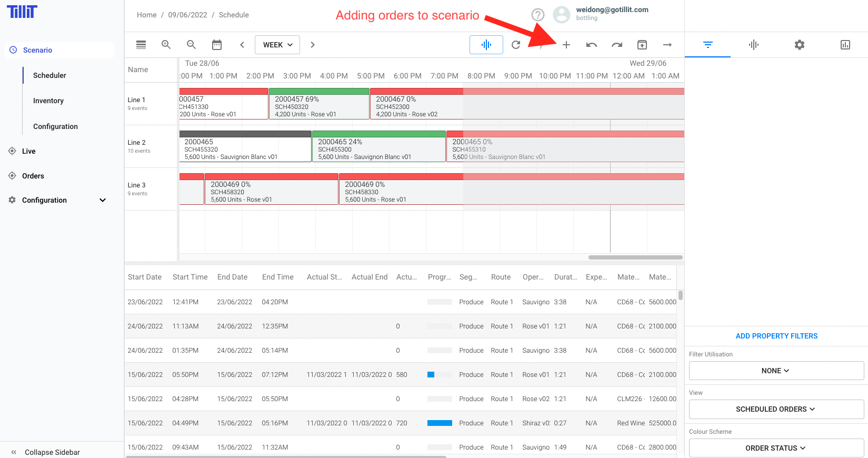This screenshot has width=868, height=458.
Task: Open Inventory under Scenario
Action: 48,101
